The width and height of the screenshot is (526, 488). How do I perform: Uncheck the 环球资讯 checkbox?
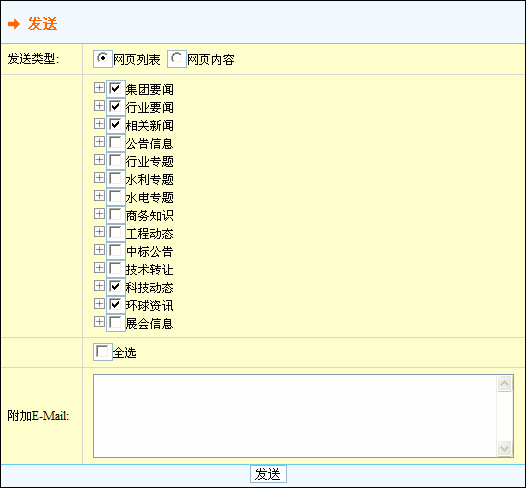coord(116,305)
